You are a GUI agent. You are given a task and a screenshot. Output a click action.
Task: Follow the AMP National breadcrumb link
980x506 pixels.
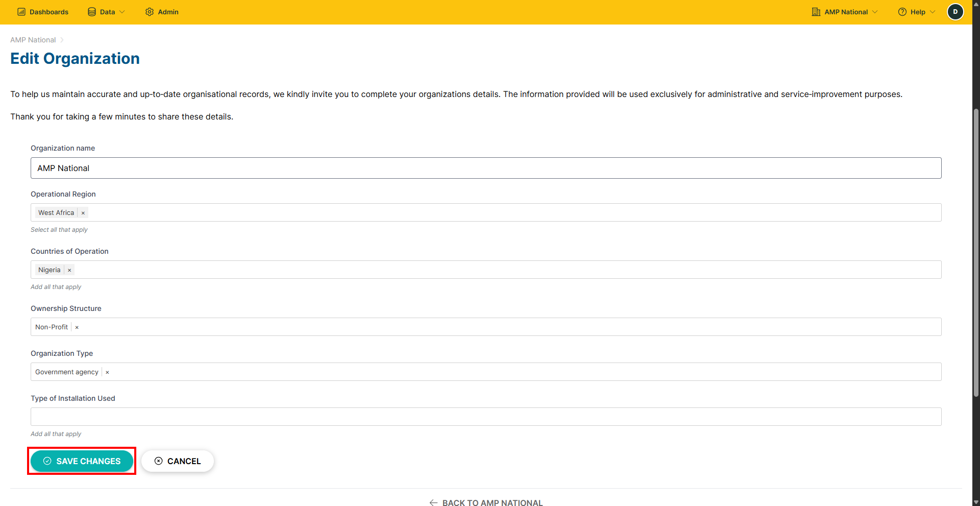point(33,40)
